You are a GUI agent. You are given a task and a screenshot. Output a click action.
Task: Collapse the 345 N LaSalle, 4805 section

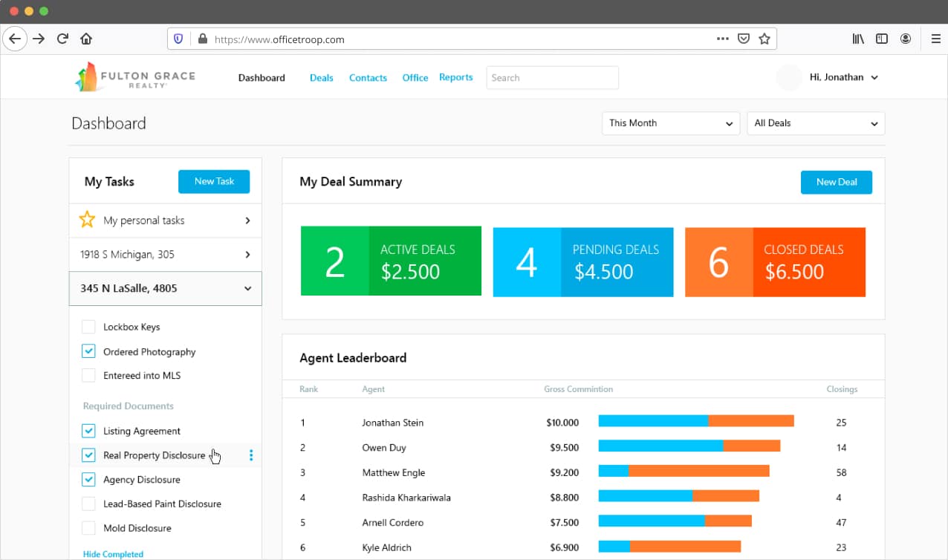point(165,288)
